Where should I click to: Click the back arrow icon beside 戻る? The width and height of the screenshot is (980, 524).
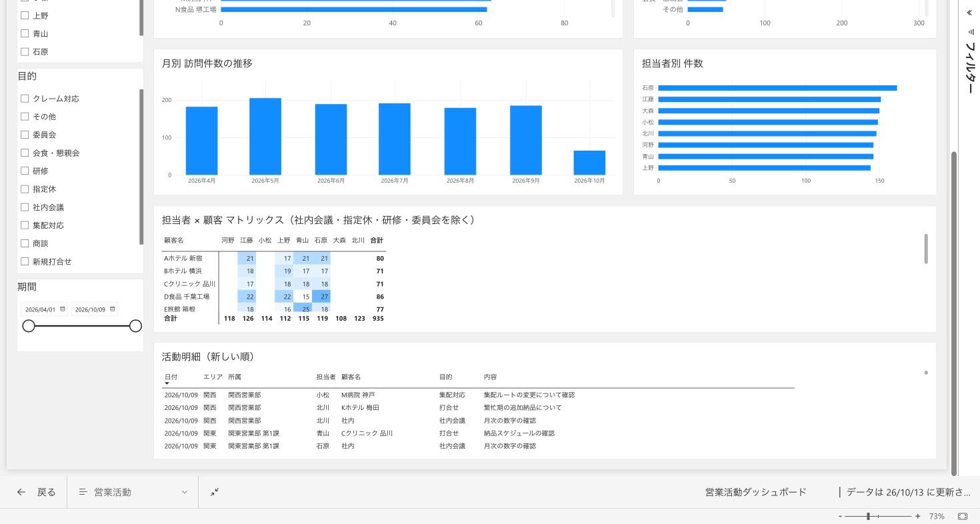click(x=21, y=492)
